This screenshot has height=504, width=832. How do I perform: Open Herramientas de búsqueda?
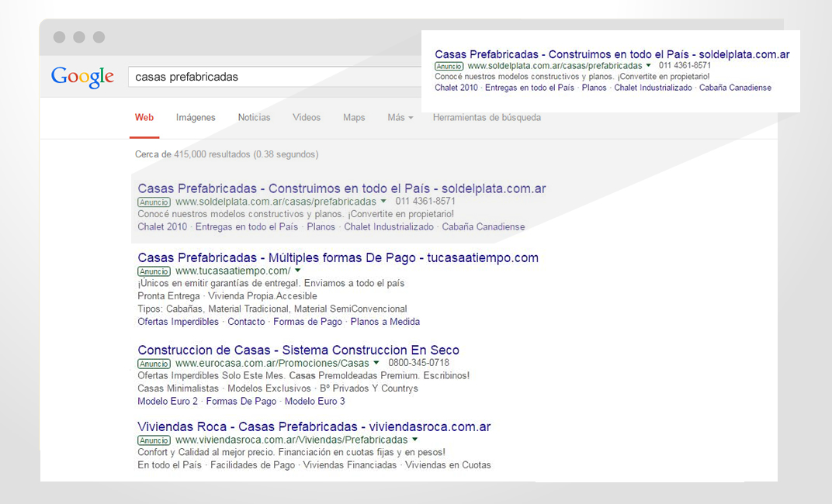487,118
